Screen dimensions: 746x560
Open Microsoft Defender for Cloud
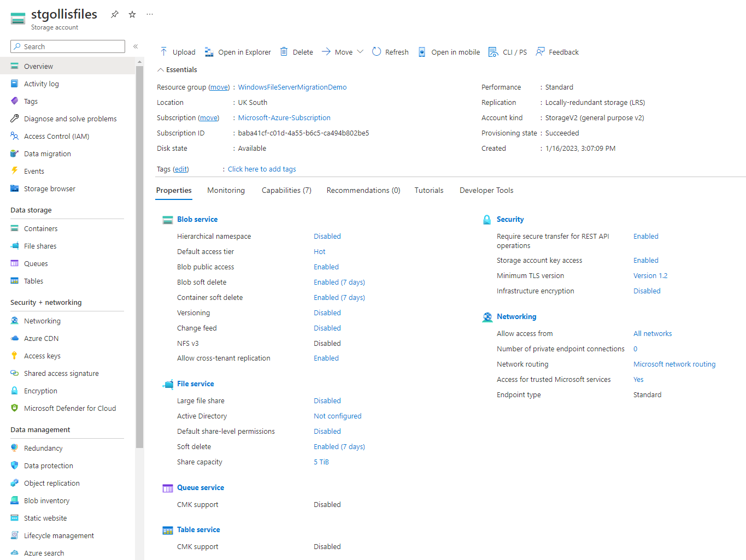click(x=70, y=408)
